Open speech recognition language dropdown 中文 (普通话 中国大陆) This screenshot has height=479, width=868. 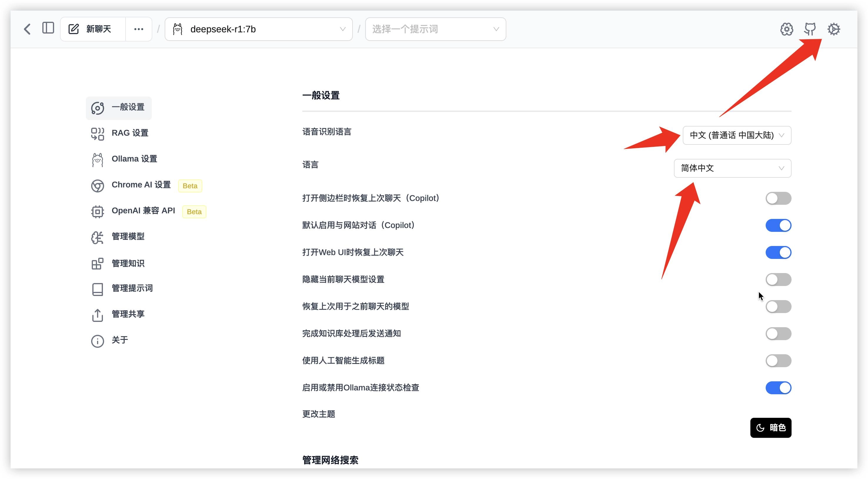click(x=737, y=135)
